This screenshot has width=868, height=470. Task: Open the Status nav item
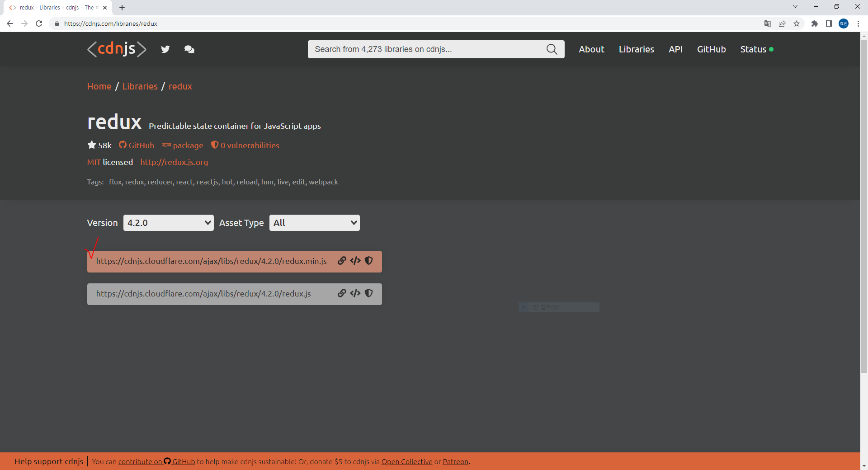756,49
